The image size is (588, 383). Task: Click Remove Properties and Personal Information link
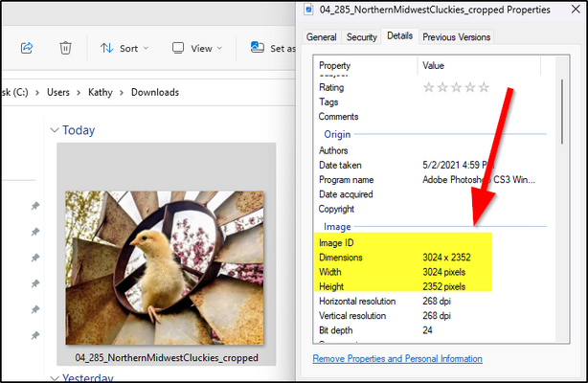(x=397, y=359)
